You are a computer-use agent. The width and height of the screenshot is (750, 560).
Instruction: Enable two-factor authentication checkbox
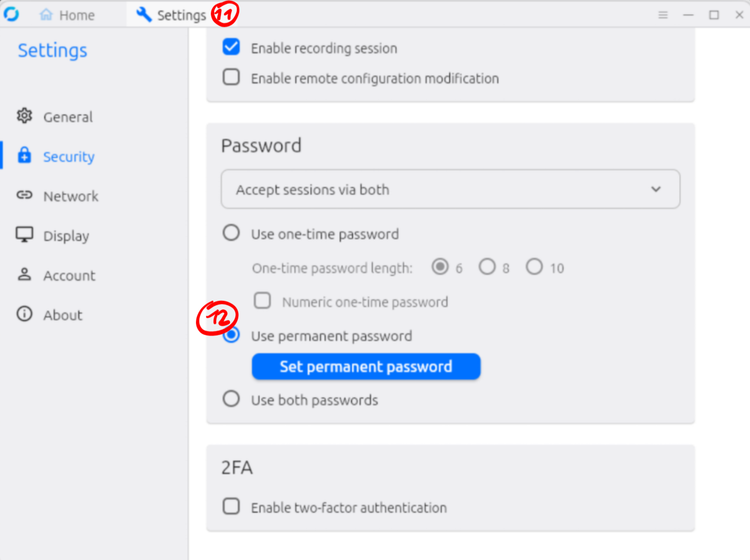pos(231,507)
